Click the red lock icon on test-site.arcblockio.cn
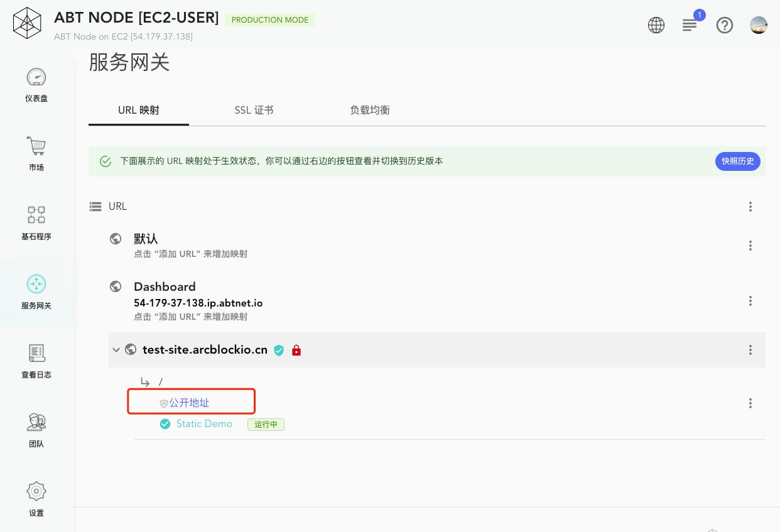The width and height of the screenshot is (780, 532). click(x=296, y=350)
